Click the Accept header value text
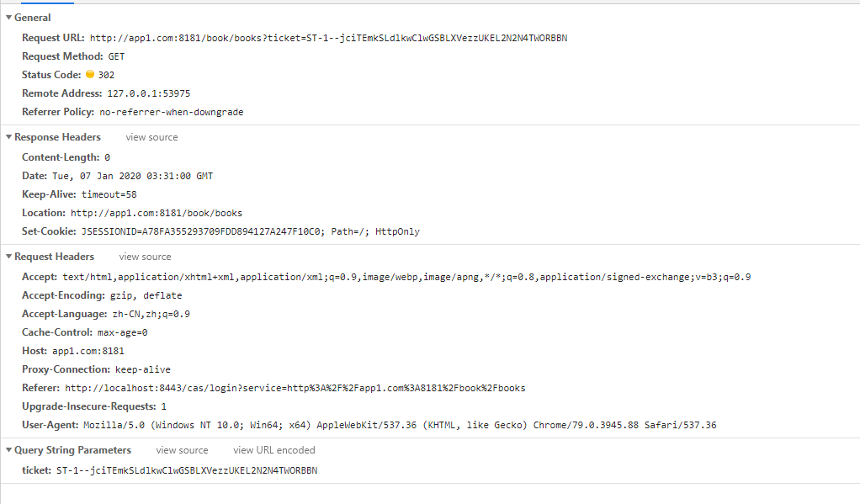The width and height of the screenshot is (860, 504). tap(406, 278)
